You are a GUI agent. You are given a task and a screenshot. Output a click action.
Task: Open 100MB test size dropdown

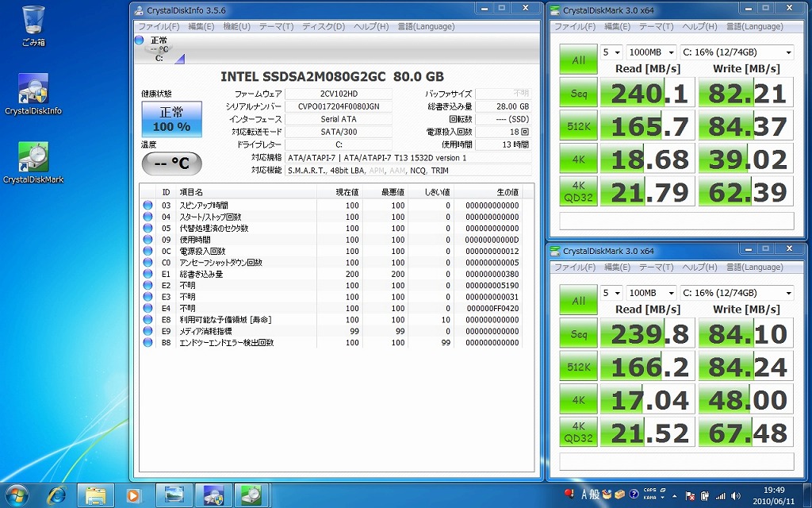(651, 293)
